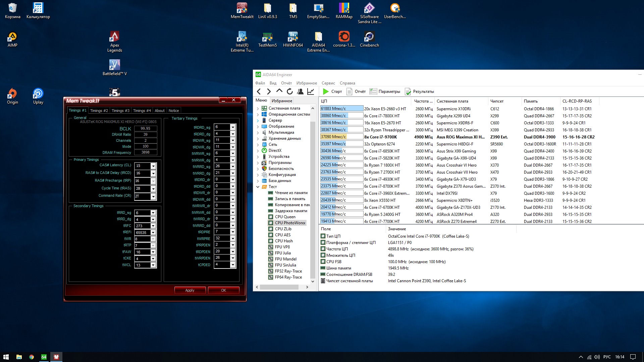The width and height of the screenshot is (644, 362).
Task: Open CAS# Latency (CL) dropdown
Action: (153, 166)
